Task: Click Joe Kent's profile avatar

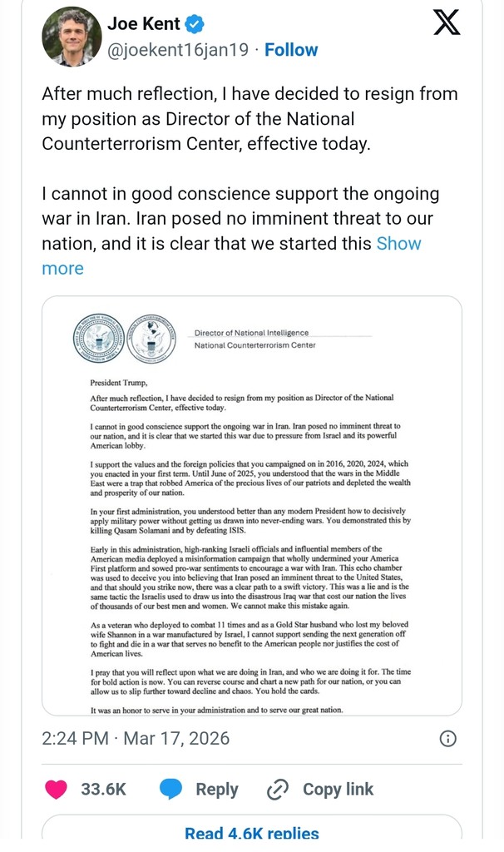Action: click(71, 37)
